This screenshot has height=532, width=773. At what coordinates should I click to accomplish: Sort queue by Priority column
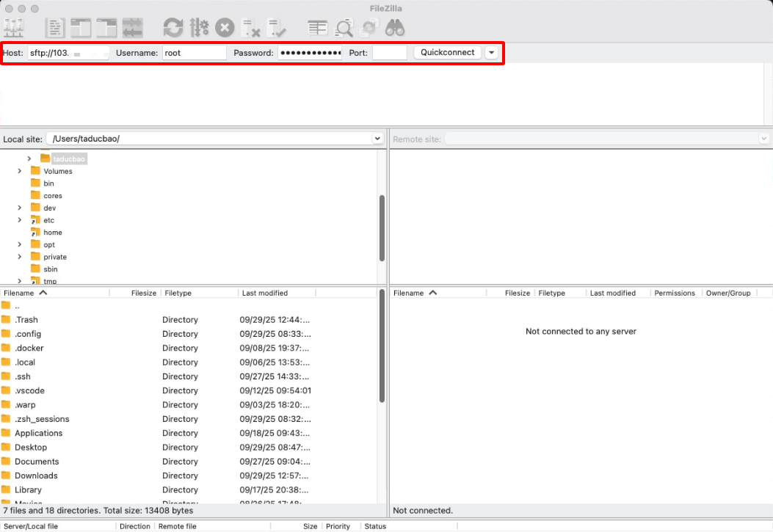pyautogui.click(x=341, y=526)
